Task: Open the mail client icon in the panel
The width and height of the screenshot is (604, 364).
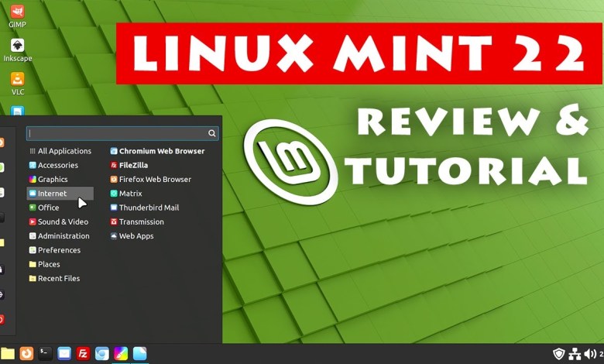Action: tap(64, 353)
